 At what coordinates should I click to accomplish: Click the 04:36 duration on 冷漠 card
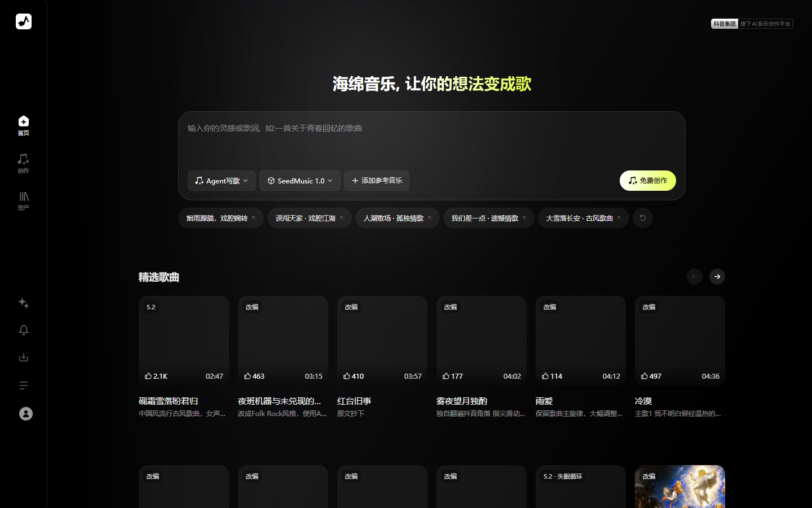click(x=710, y=376)
